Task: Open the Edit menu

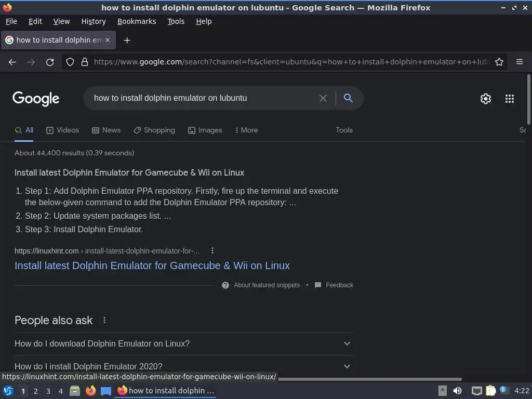Action: [x=35, y=21]
